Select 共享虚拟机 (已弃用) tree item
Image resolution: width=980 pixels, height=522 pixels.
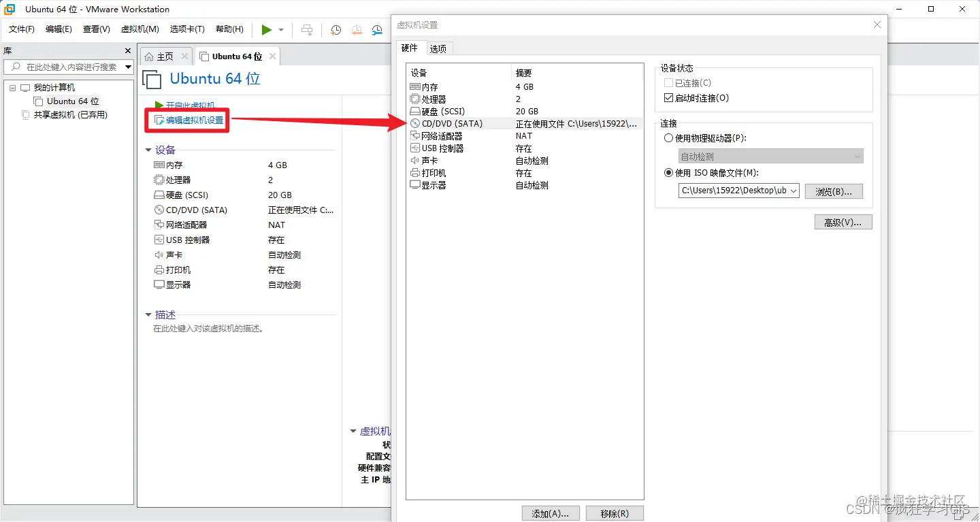coord(71,114)
